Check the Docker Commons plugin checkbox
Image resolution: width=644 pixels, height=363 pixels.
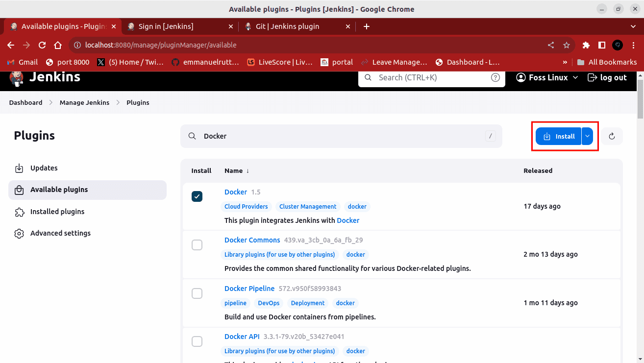[x=197, y=245]
